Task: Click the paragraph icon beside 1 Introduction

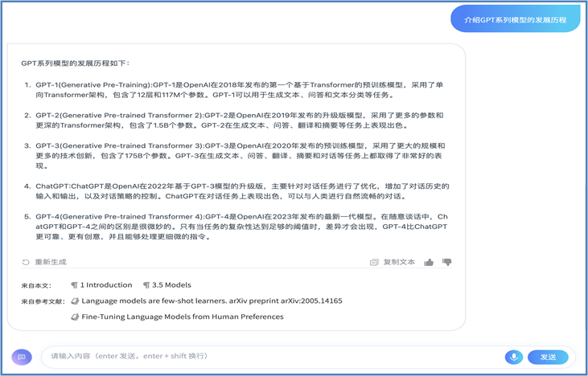Action: (x=74, y=285)
